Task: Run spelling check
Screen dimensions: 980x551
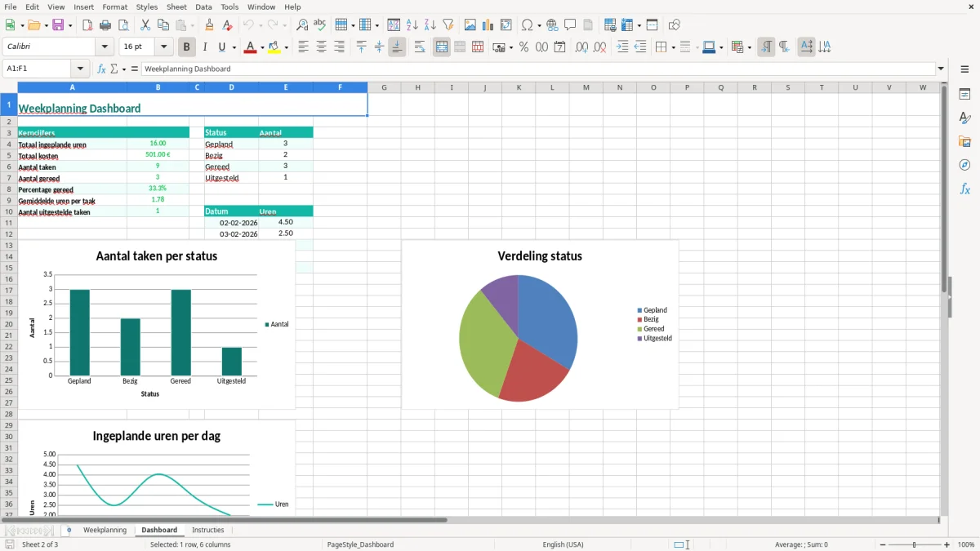Action: click(320, 25)
